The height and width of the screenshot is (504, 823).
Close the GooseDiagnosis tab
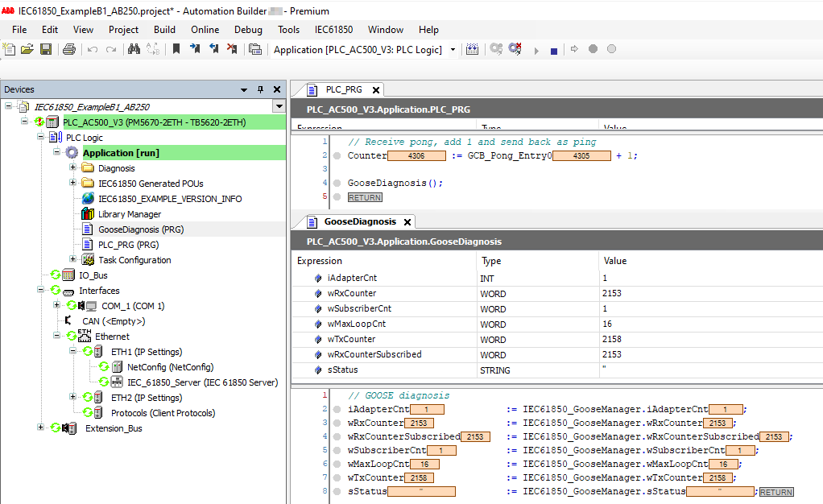click(x=407, y=222)
